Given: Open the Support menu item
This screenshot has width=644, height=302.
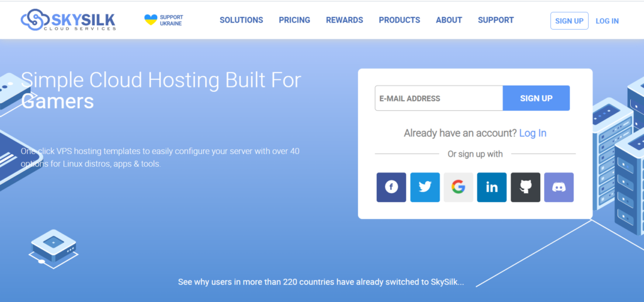Looking at the screenshot, I should (x=496, y=20).
